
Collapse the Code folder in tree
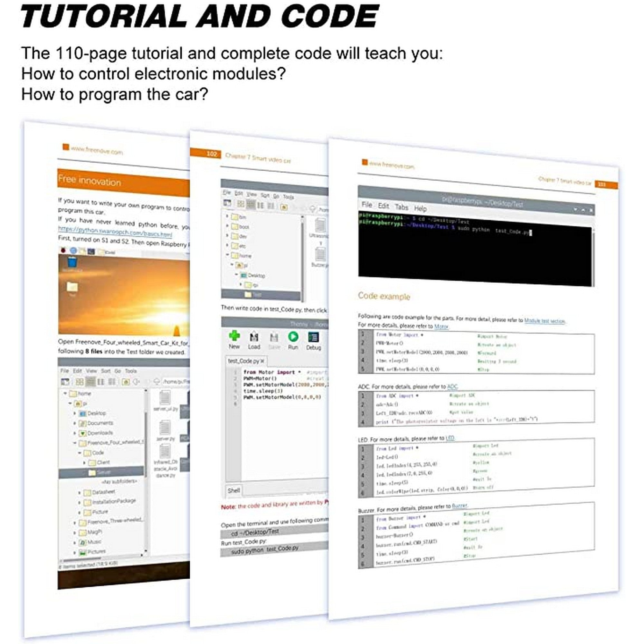click(80, 453)
